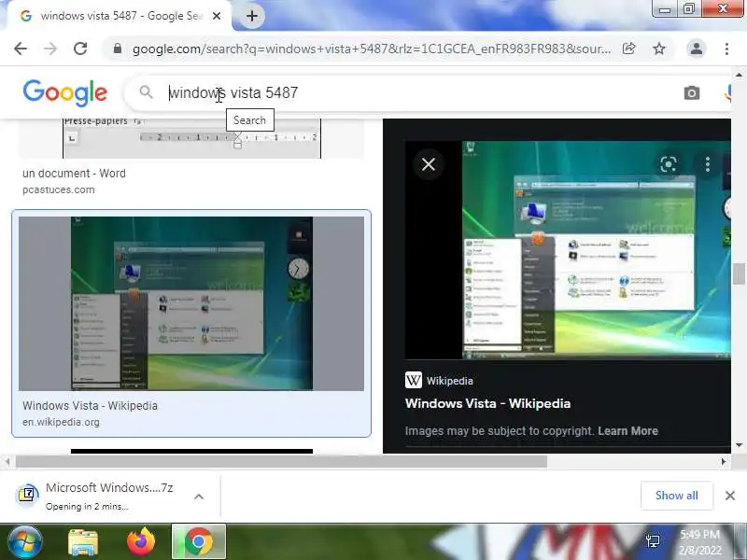Viewport: 747px width, 560px height.
Task: Open the un document - Word result
Action: 74,174
